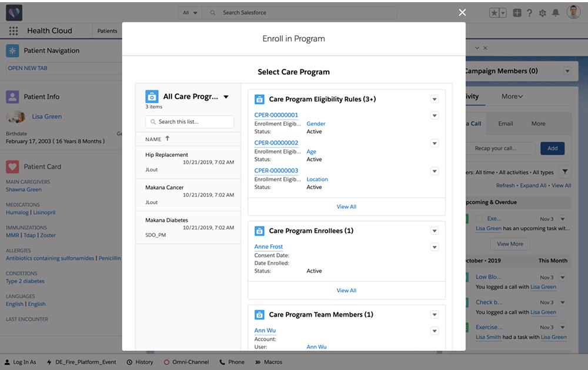The height and width of the screenshot is (370, 588).
Task: Open the CPER-00000002 row actions dropdown
Action: tap(435, 143)
